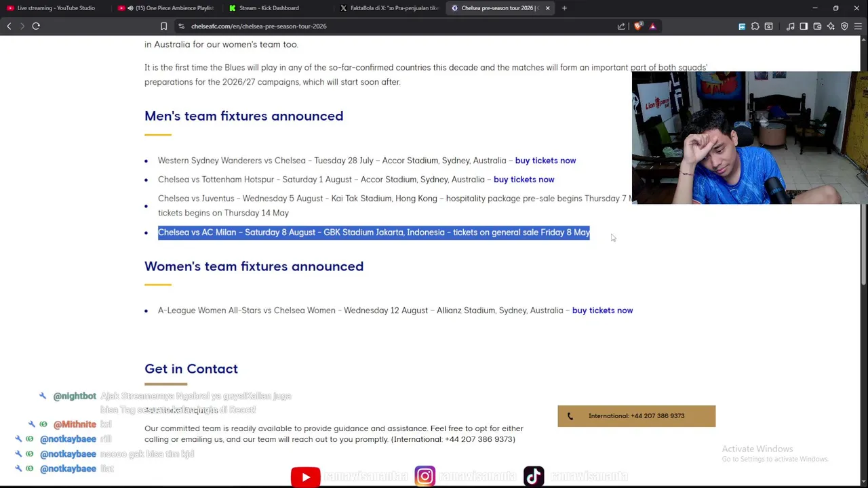Buy tickets for Western Sydney Wanderers match
Image resolution: width=868 pixels, height=488 pixels.
coord(545,161)
